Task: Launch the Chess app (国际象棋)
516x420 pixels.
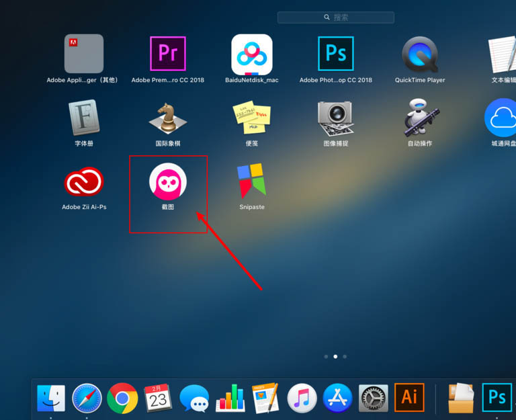Action: click(168, 118)
